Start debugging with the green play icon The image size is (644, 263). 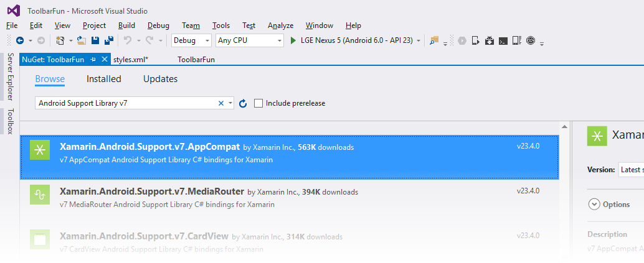(x=293, y=40)
